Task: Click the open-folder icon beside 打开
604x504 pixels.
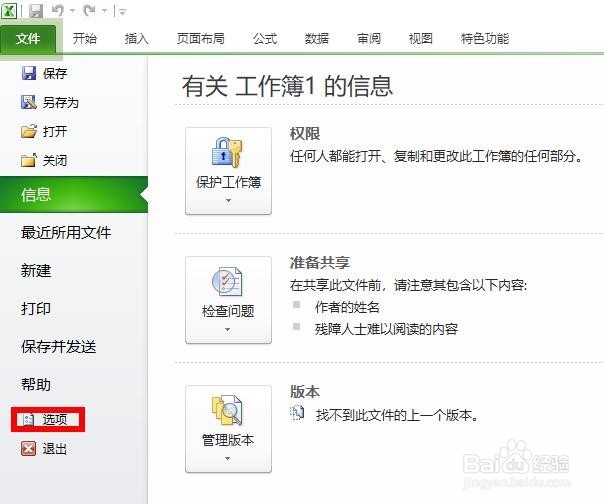Action: pos(29,131)
